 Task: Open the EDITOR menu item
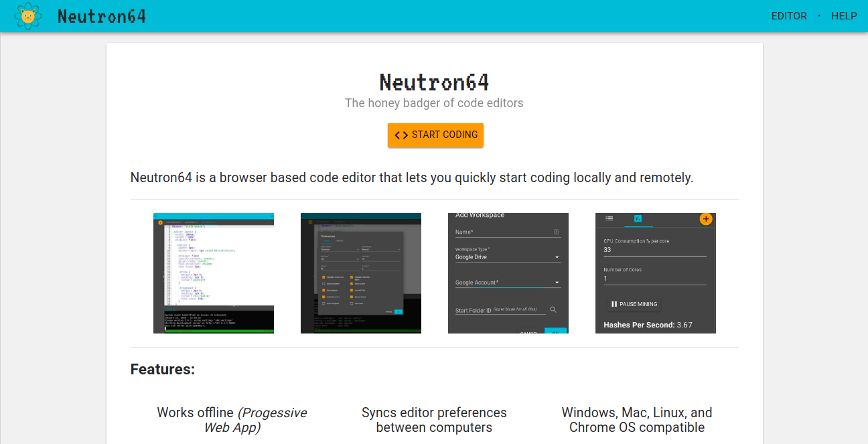[789, 16]
